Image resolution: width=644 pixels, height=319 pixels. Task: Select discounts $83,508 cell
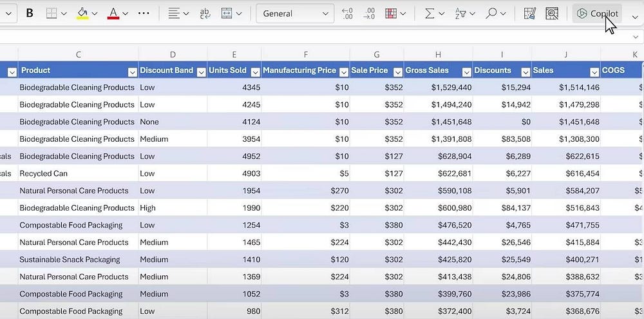click(x=502, y=139)
